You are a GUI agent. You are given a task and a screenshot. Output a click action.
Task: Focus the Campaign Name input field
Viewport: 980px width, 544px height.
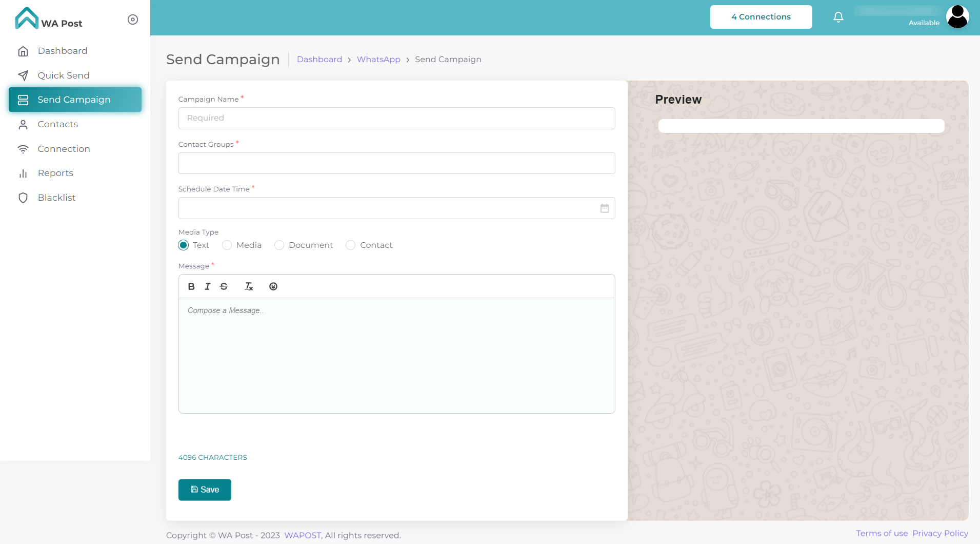pos(396,118)
